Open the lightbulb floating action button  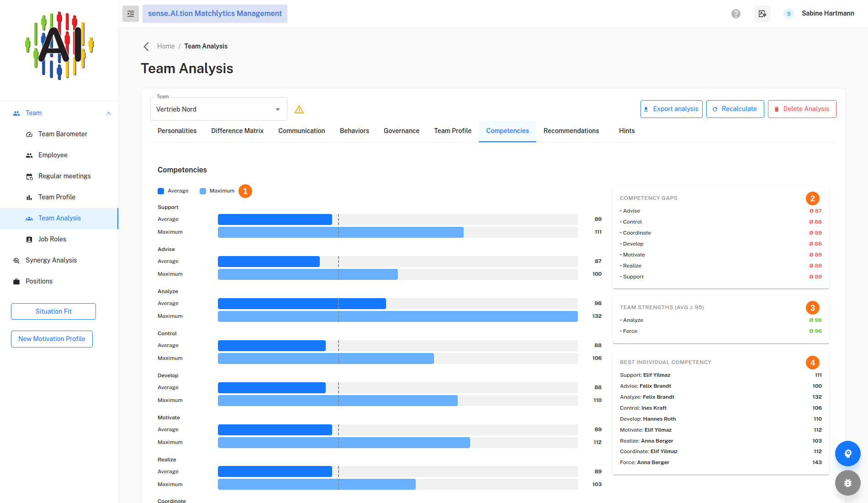click(848, 454)
